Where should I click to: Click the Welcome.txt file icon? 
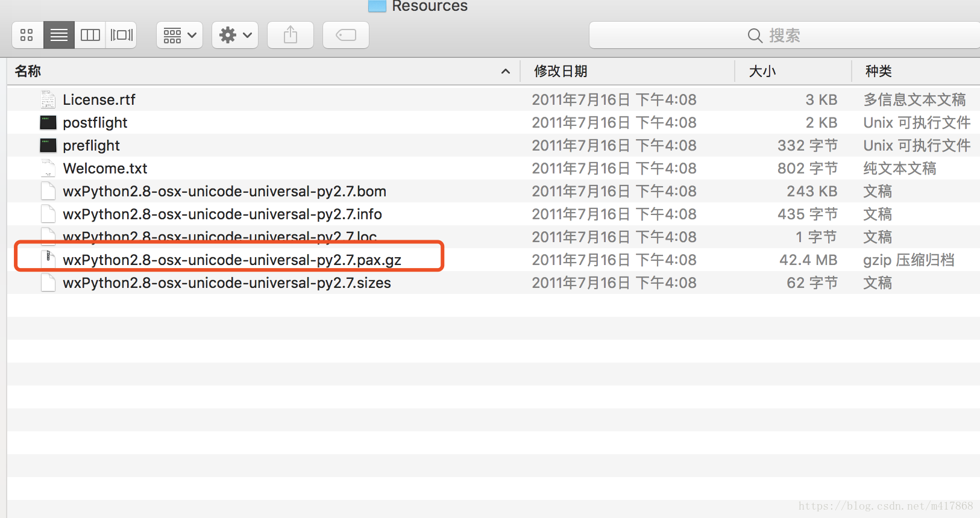tap(48, 168)
